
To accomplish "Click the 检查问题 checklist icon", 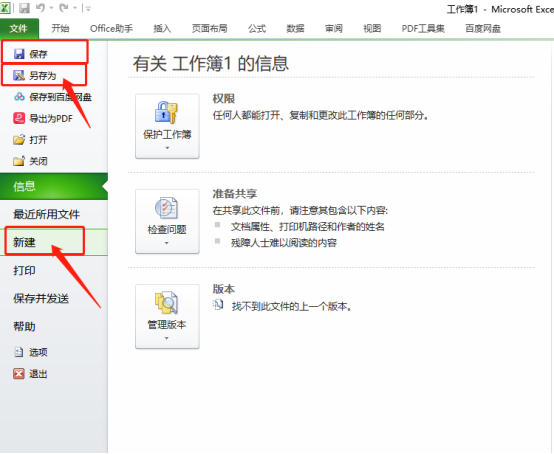I will pyautogui.click(x=166, y=208).
